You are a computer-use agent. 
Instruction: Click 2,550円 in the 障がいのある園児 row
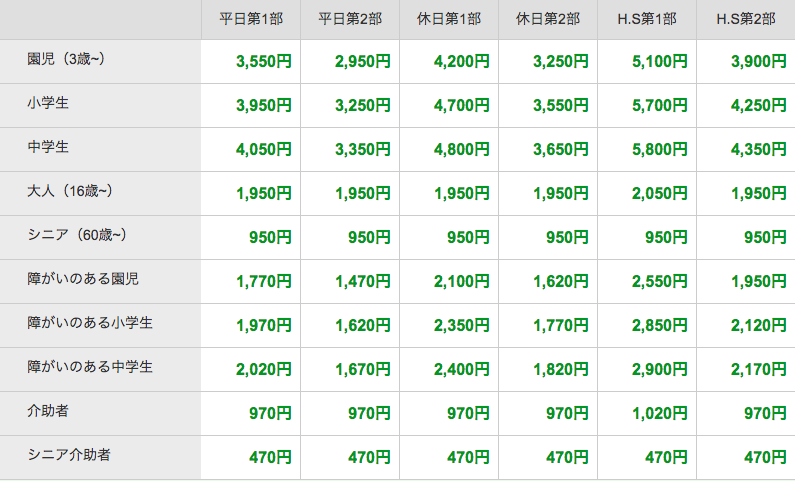click(660, 281)
